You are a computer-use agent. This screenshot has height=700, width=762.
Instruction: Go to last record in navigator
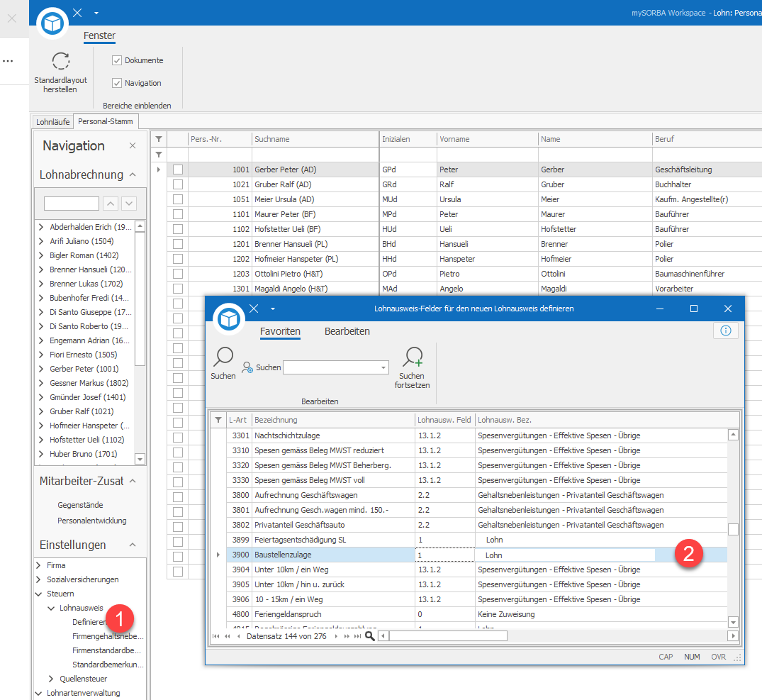(358, 636)
